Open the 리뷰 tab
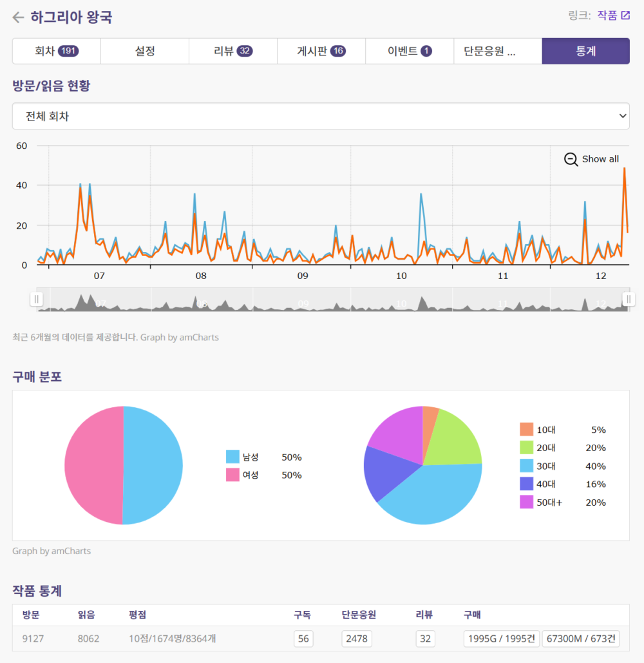Image resolution: width=644 pixels, height=663 pixels. [232, 51]
